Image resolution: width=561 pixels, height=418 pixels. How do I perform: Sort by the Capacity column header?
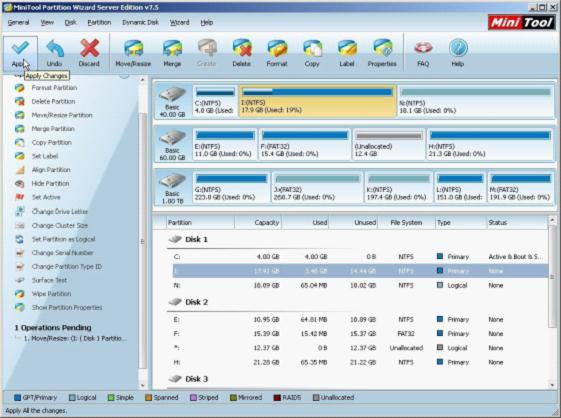coord(258,223)
